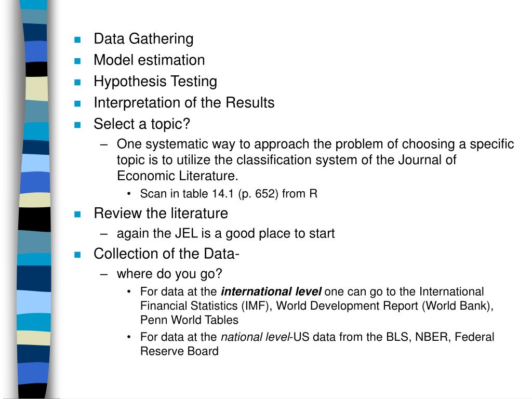Click the bold italic 'international level' phrase
This screenshot has height=399, width=532.
click(271, 291)
